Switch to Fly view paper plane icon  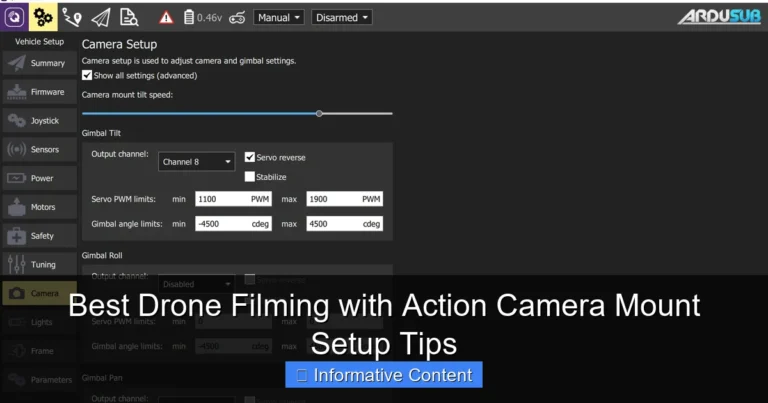(x=100, y=18)
